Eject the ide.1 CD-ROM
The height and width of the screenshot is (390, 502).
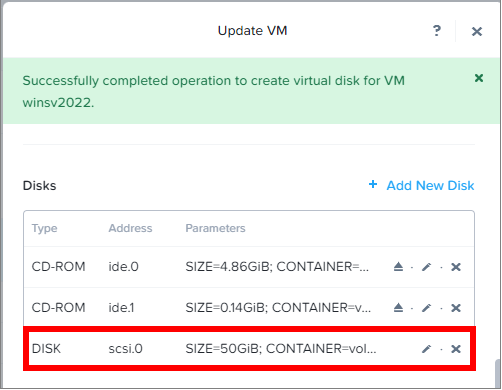[398, 307]
